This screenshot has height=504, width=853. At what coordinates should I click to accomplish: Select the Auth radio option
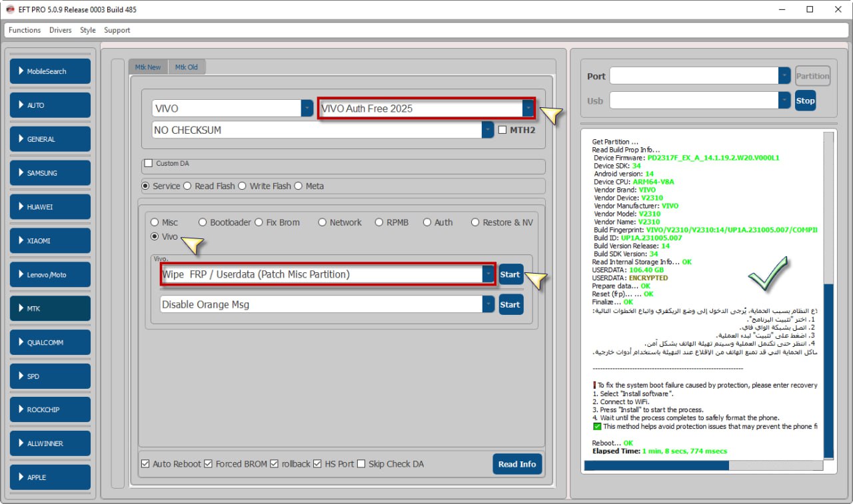(x=426, y=222)
